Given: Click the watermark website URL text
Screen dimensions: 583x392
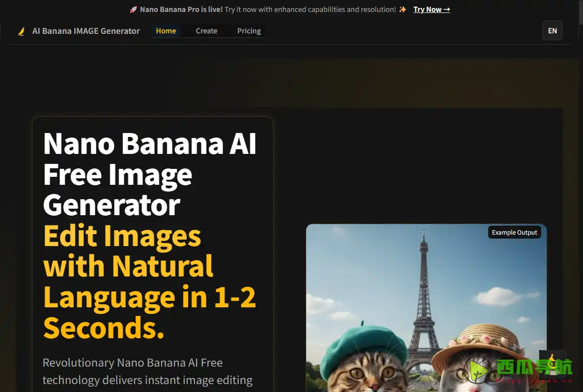Looking at the screenshot, I should [x=534, y=381].
